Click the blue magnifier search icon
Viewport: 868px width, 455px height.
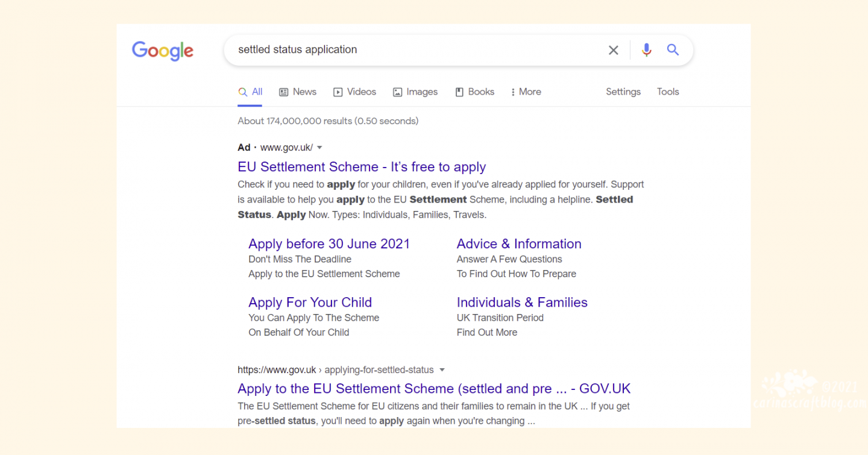pyautogui.click(x=673, y=50)
